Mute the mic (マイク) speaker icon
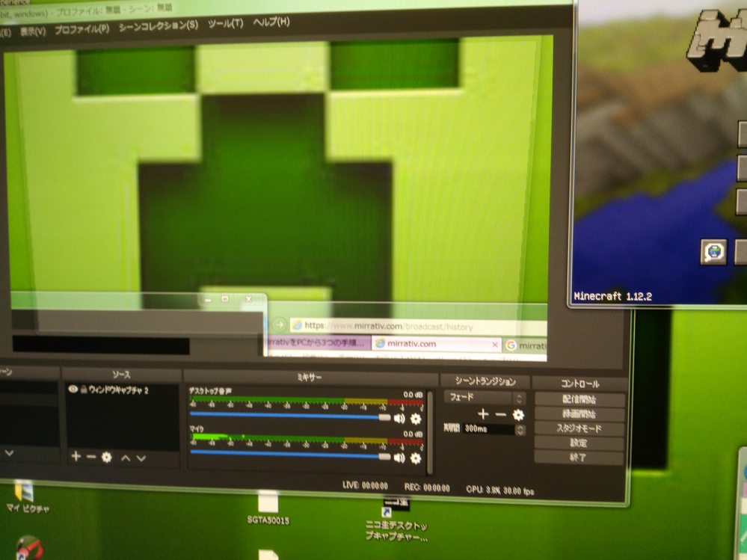The width and height of the screenshot is (747, 560). (400, 458)
